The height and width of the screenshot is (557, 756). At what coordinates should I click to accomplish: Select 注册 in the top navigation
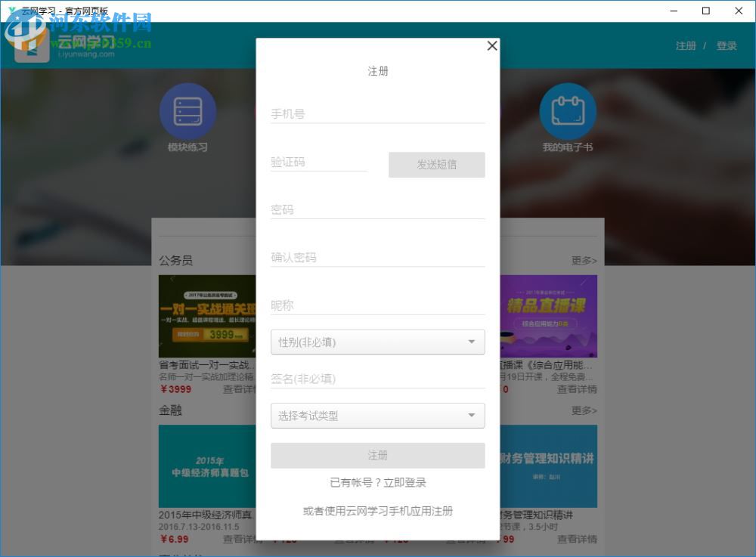click(685, 45)
